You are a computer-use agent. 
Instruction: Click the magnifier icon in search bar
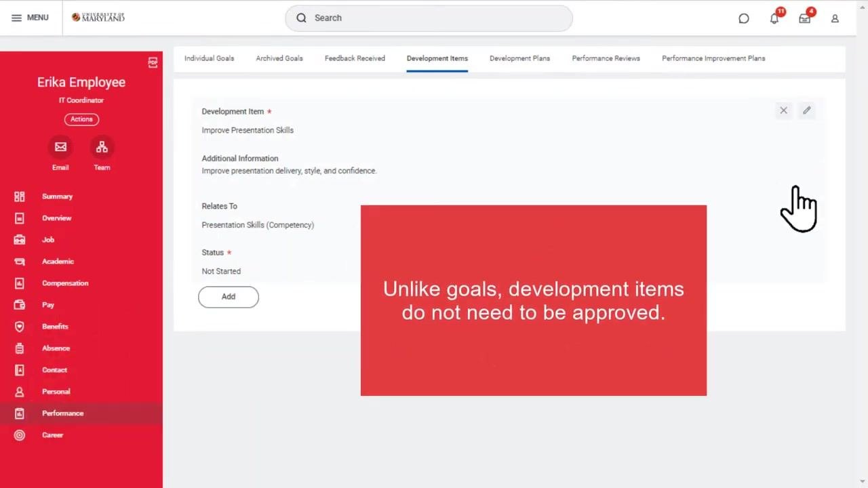(x=302, y=18)
